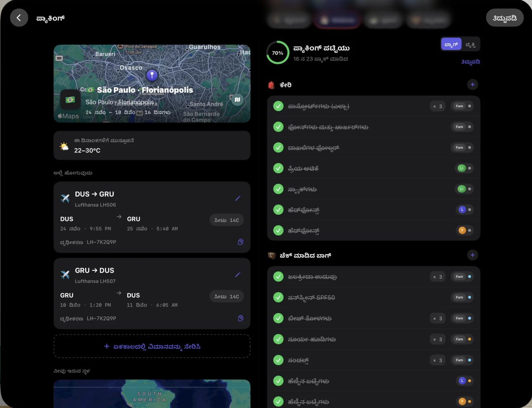Copy confirmation code for Lufthansa LH507

tap(241, 318)
